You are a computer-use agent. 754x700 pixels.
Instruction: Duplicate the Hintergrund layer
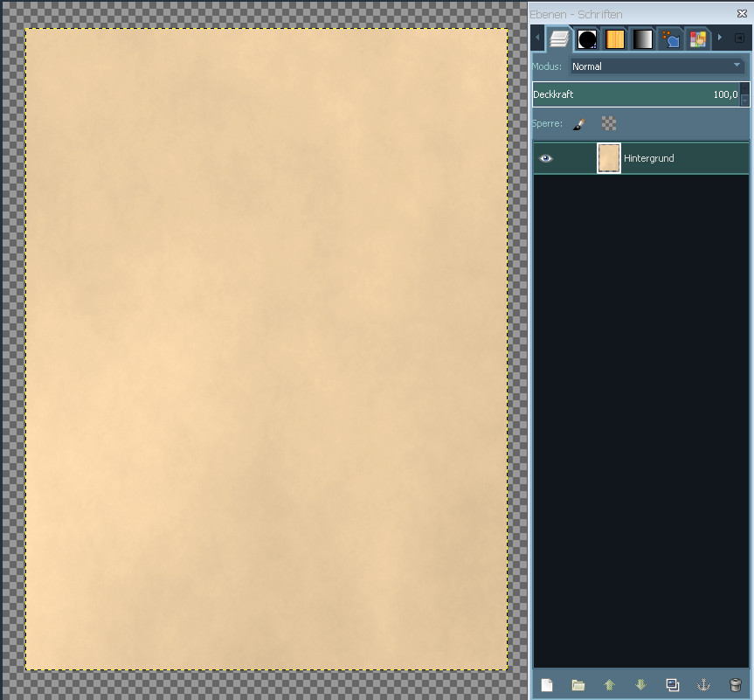tap(672, 685)
